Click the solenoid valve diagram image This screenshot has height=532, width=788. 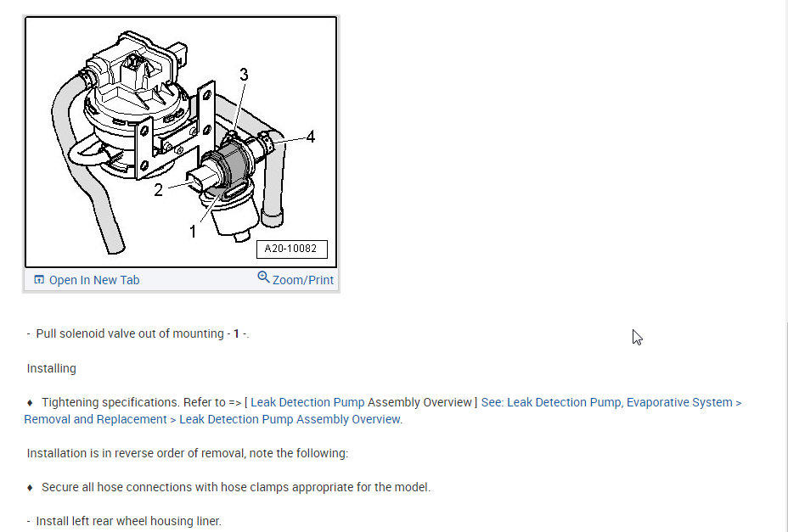click(181, 142)
